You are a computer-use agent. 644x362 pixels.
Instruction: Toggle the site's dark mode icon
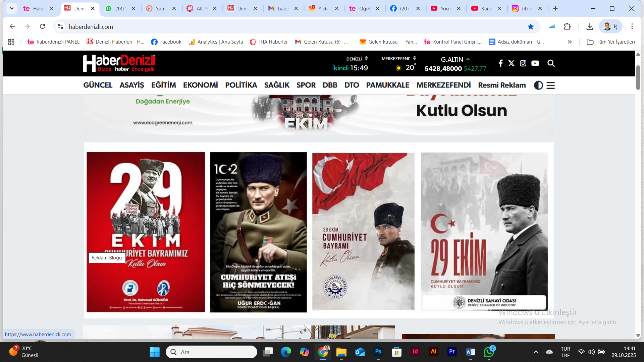point(538,85)
